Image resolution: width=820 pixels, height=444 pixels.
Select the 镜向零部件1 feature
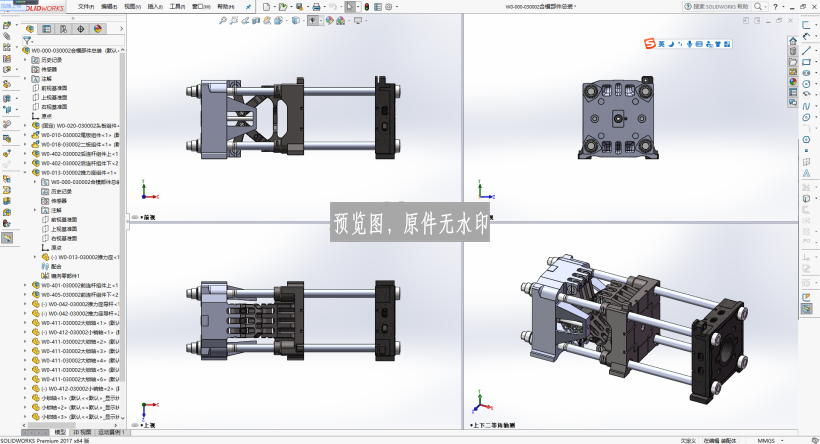coord(65,276)
